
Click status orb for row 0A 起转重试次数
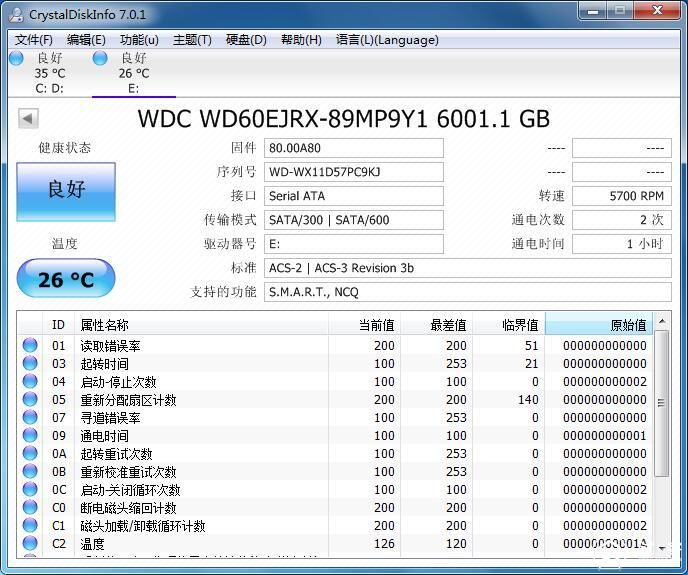tap(30, 453)
